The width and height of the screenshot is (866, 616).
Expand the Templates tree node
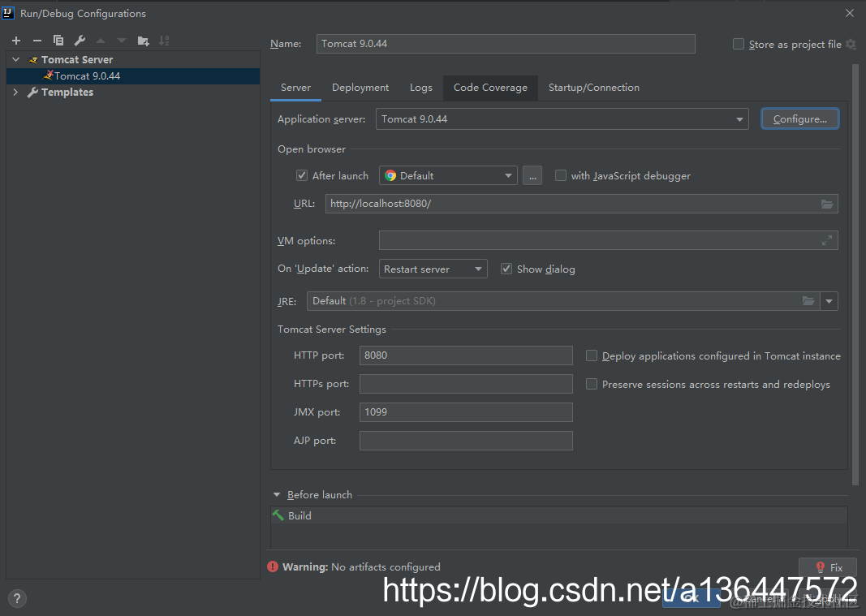tap(16, 93)
